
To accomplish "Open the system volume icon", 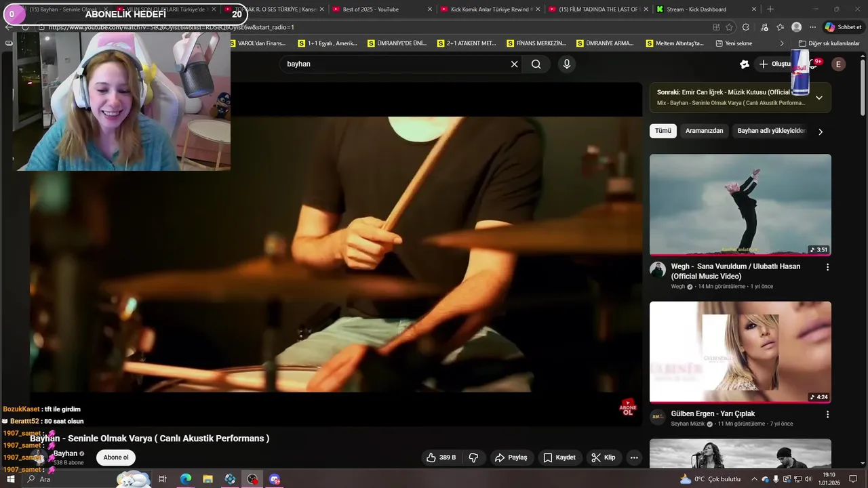I will click(x=808, y=479).
